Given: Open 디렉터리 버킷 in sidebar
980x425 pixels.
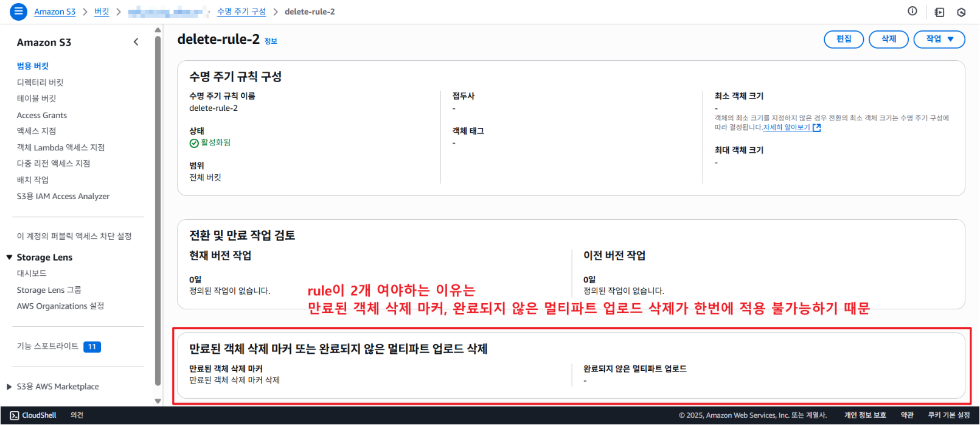Looking at the screenshot, I should (40, 82).
